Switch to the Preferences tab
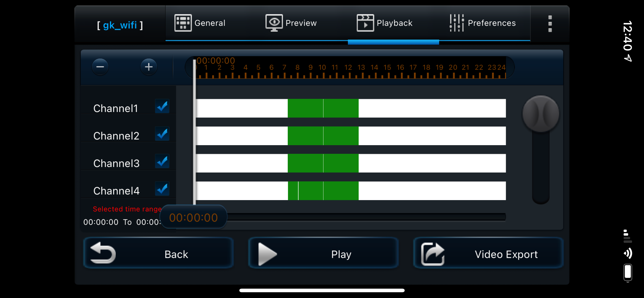This screenshot has height=298, width=644. pos(491,23)
